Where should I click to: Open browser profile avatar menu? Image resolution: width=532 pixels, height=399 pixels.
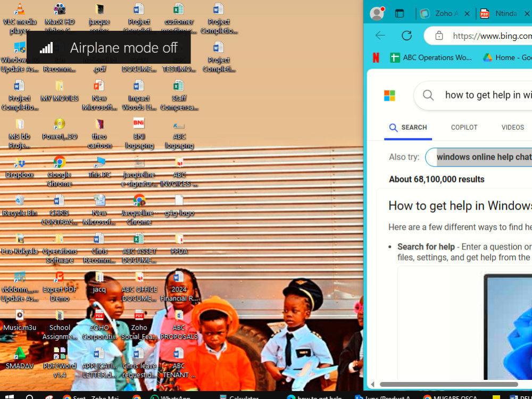(377, 14)
